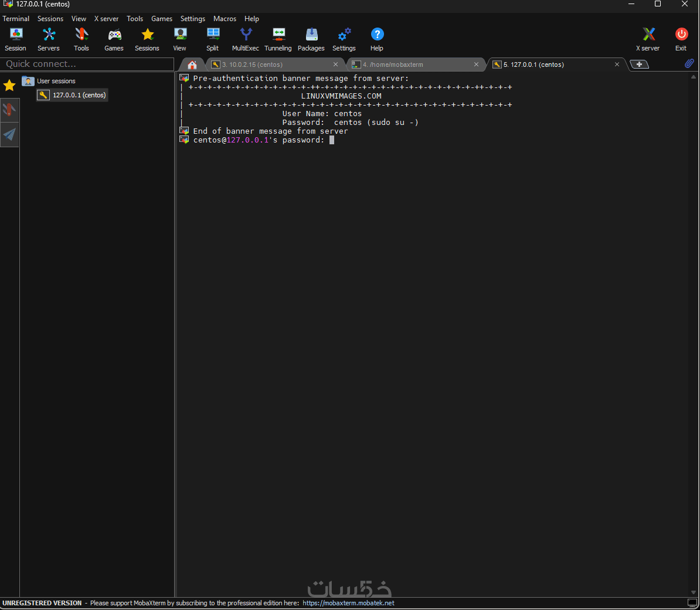The height and width of the screenshot is (610, 700).
Task: Switch to the 10.0.2.15 (centos) tab
Action: coord(252,65)
